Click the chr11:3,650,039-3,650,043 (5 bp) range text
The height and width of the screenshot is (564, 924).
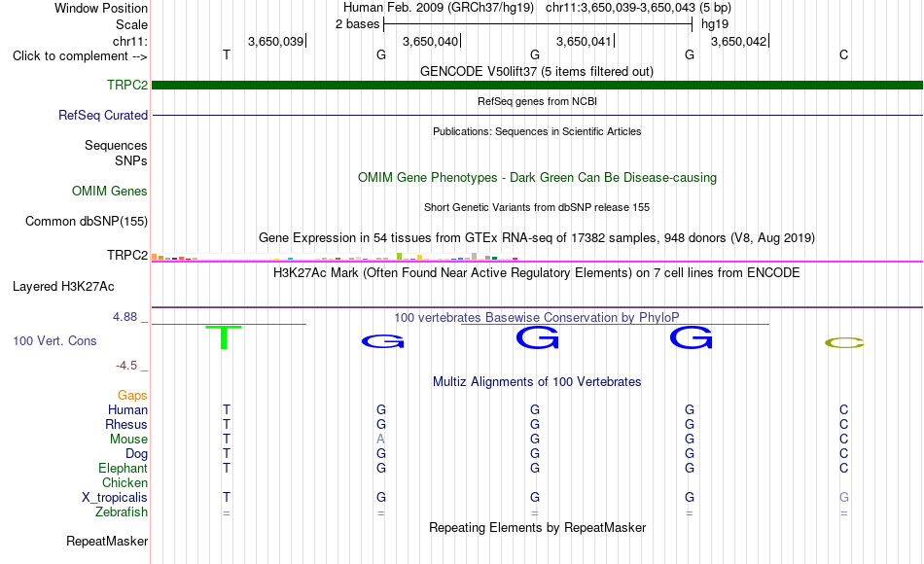[x=638, y=8]
